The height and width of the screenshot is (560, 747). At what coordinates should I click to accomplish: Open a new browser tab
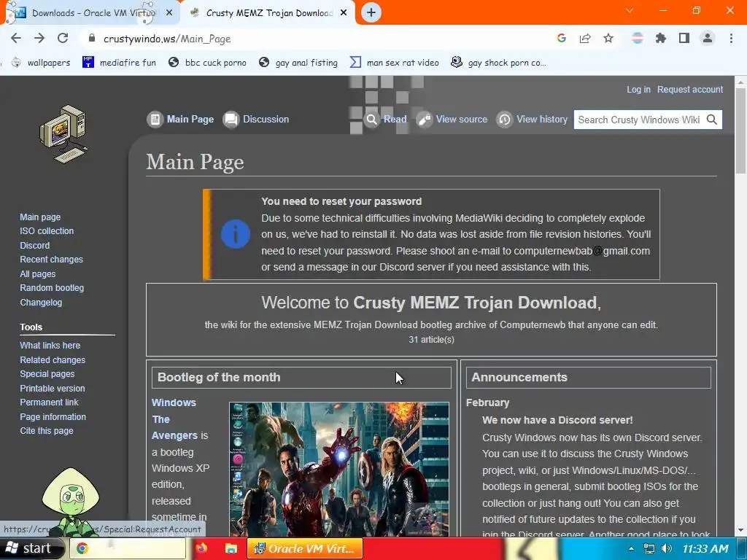click(371, 12)
